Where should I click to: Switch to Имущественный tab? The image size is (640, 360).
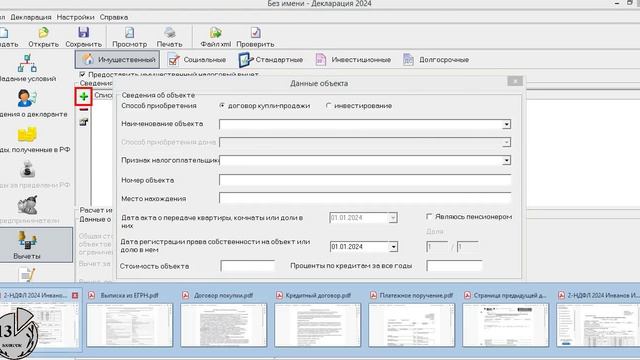(x=118, y=60)
